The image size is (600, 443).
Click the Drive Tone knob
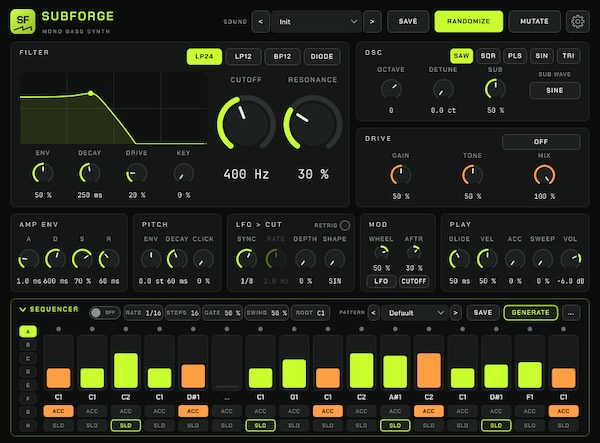[x=473, y=175]
